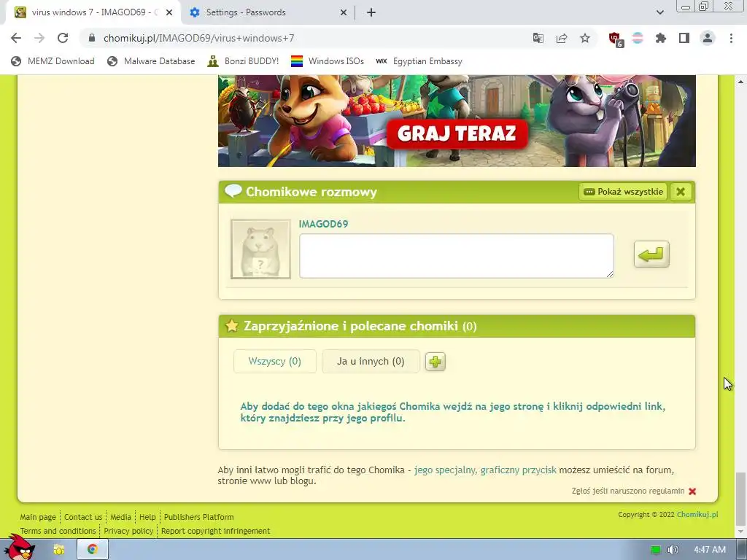This screenshot has width=747, height=560.
Task: Click the share page icon
Action: point(562,38)
